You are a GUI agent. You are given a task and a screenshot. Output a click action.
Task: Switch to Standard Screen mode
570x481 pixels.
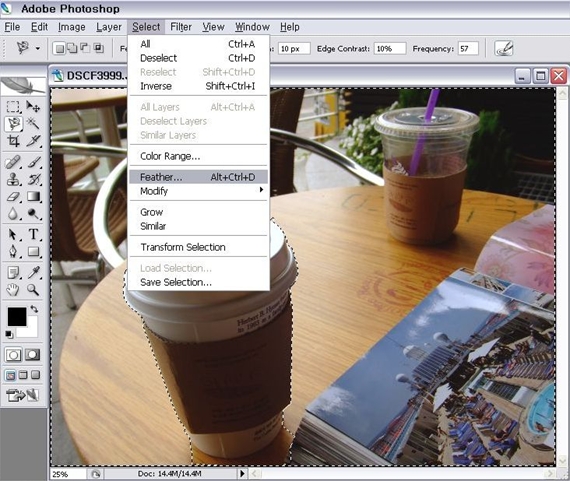(11, 375)
